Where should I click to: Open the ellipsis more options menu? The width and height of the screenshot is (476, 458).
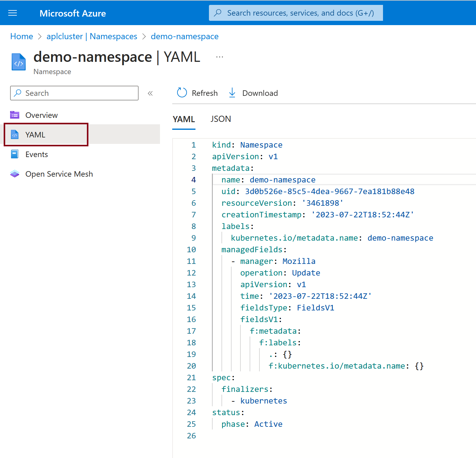(220, 57)
